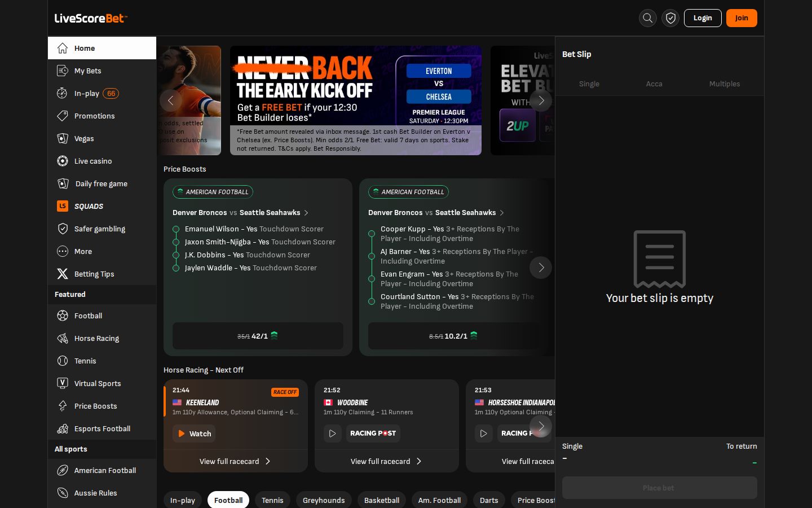Click the Virtual Sports V icon

click(63, 383)
